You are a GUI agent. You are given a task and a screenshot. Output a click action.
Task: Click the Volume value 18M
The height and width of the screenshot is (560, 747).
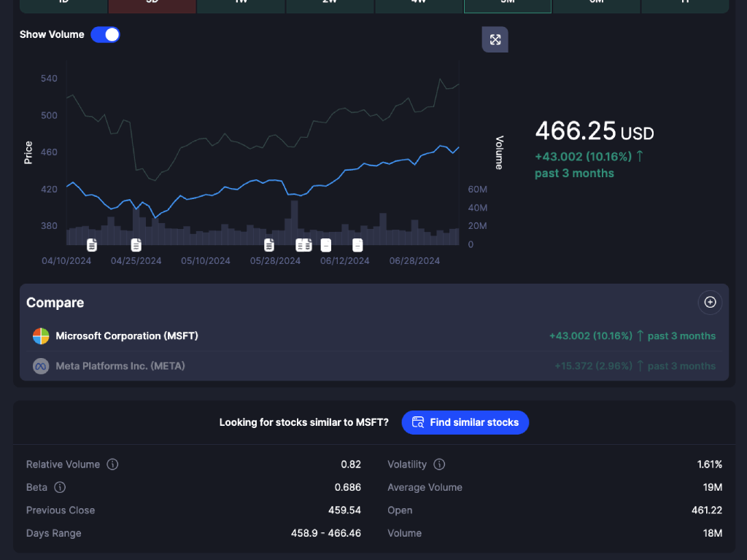point(713,533)
